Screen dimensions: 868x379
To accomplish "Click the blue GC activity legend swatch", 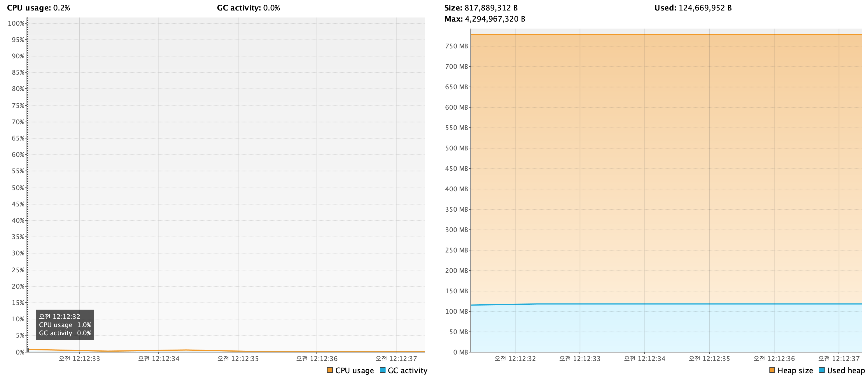I will click(x=382, y=370).
